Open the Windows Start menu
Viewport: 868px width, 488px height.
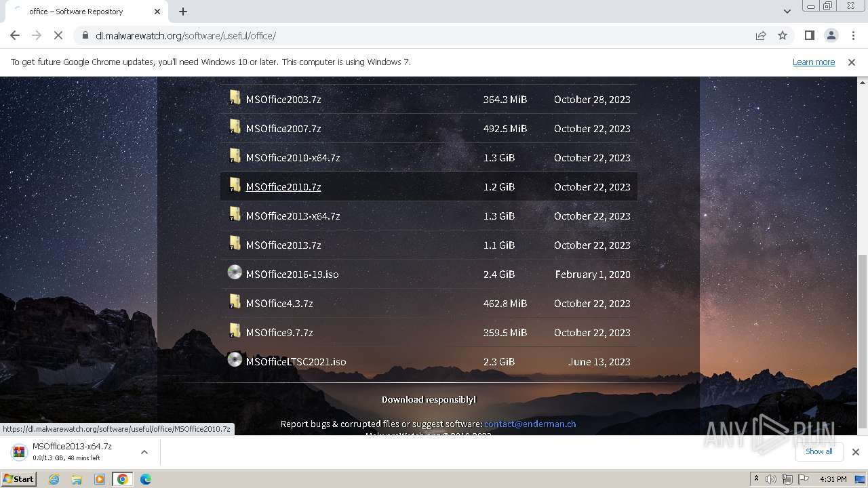point(19,479)
